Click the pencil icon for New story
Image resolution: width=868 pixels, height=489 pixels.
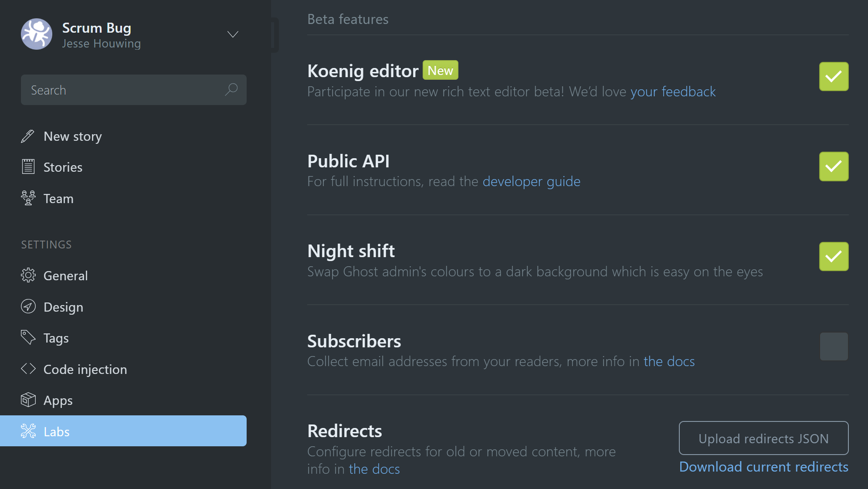(x=27, y=136)
